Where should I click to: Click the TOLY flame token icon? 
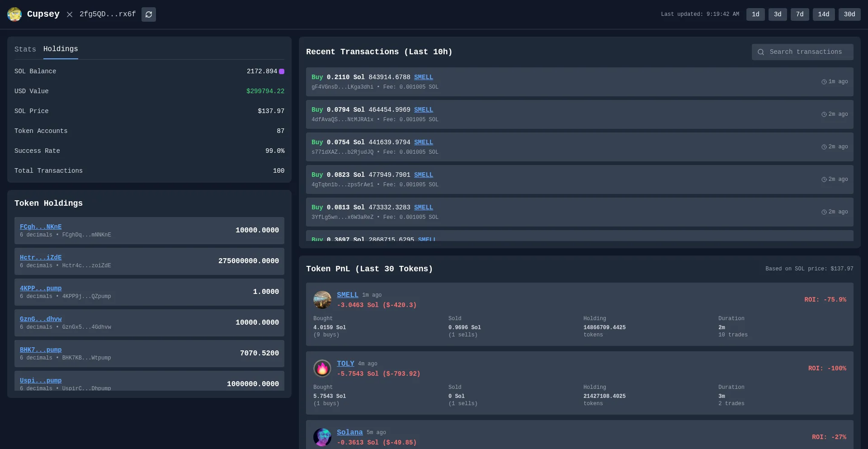coord(322,369)
